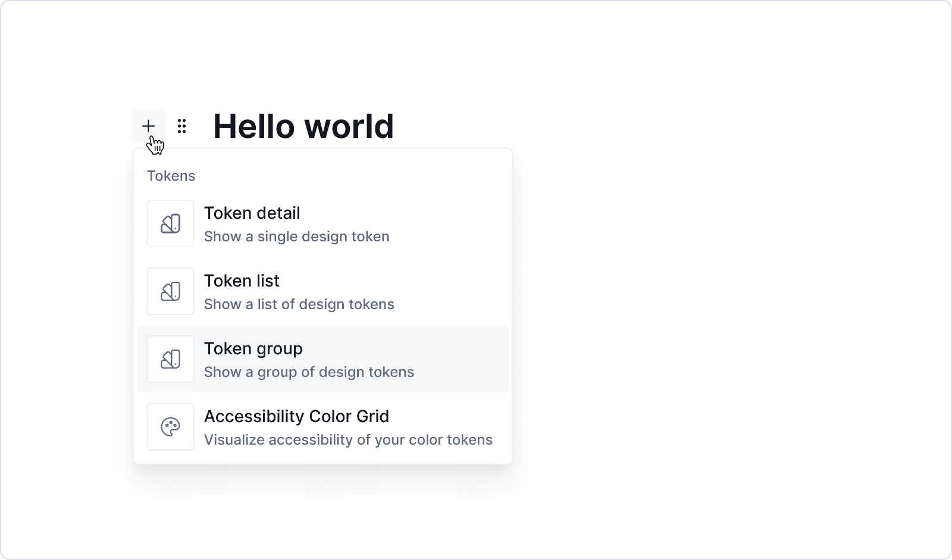952x560 pixels.
Task: Click the plus icon to add a block
Action: [149, 125]
